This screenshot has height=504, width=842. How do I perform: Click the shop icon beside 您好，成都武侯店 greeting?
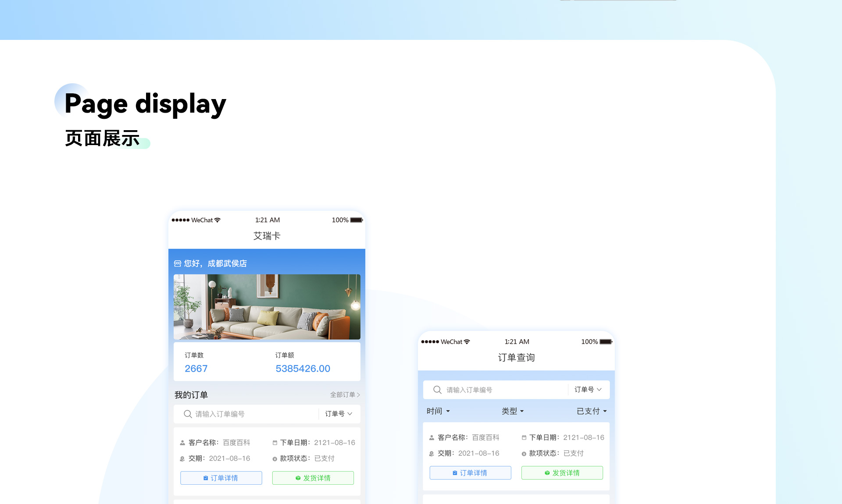click(x=178, y=263)
